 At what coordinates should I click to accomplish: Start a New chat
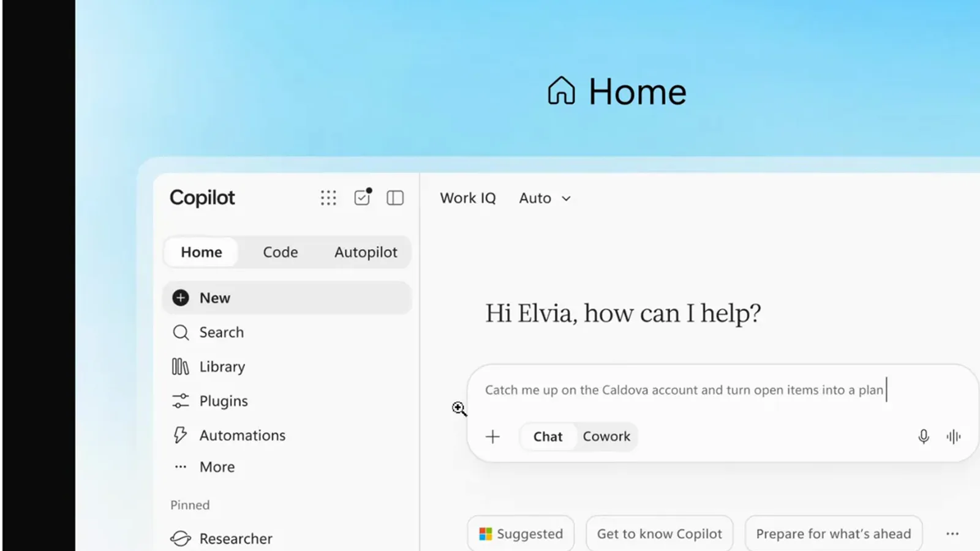point(287,298)
